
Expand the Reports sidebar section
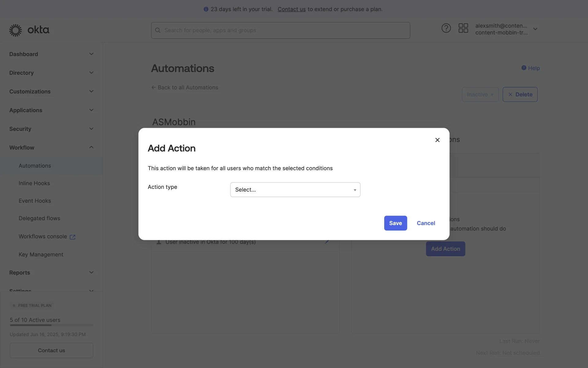[x=91, y=273]
